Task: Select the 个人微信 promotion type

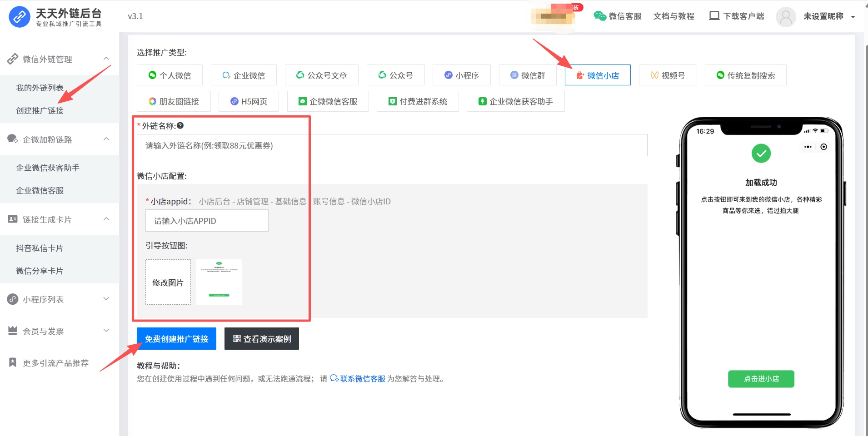Action: (x=170, y=75)
